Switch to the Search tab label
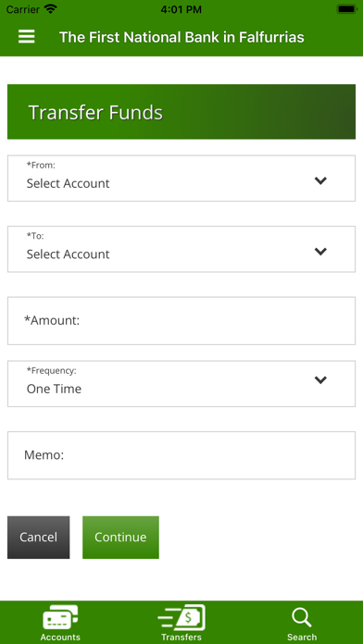The image size is (363, 644). click(x=302, y=637)
